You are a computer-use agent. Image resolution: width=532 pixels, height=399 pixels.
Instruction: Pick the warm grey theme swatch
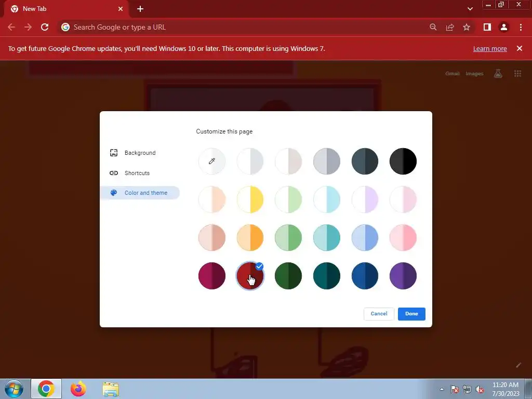point(288,161)
